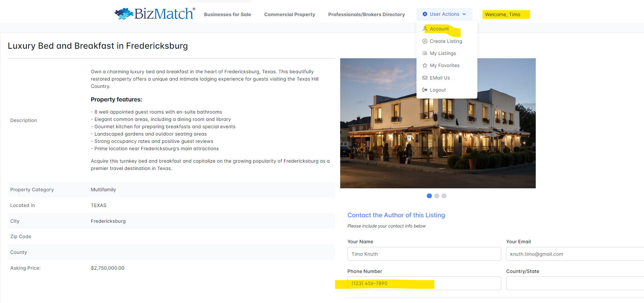
Task: Open Professionals/Brokers Directory
Action: (366, 15)
